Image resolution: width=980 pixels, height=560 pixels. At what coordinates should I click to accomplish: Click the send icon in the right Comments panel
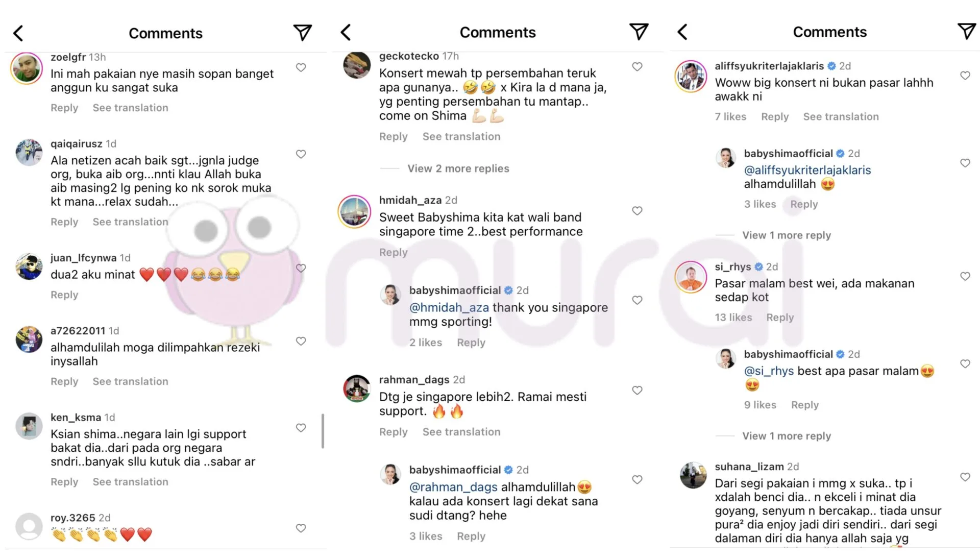point(966,31)
